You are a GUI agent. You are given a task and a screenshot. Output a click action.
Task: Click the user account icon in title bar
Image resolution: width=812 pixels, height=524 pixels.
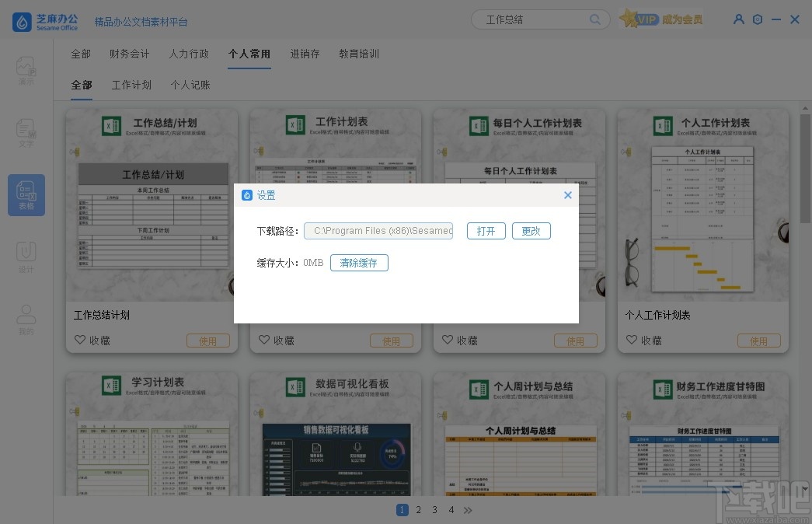[738, 19]
